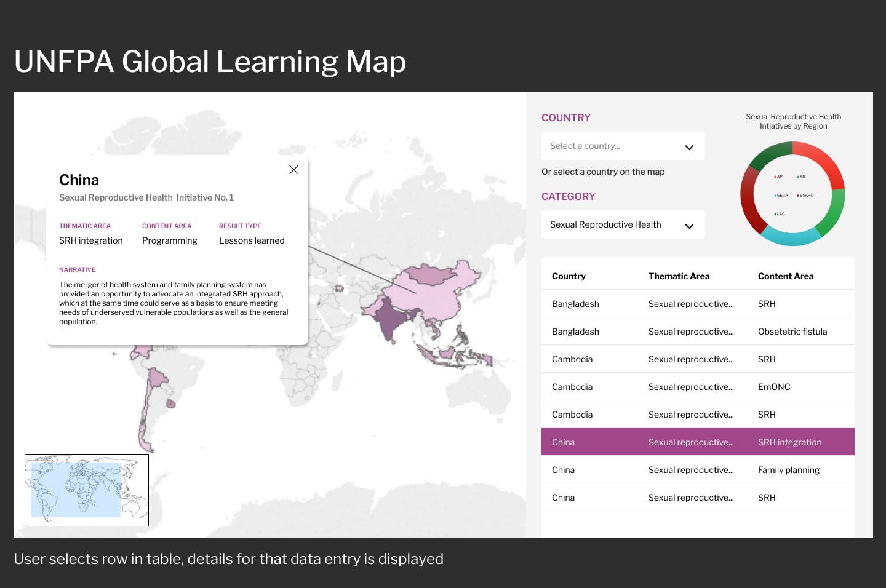Viewport: 886px width, 588px height.
Task: Click Lessons learned result type value
Action: pyautogui.click(x=252, y=240)
